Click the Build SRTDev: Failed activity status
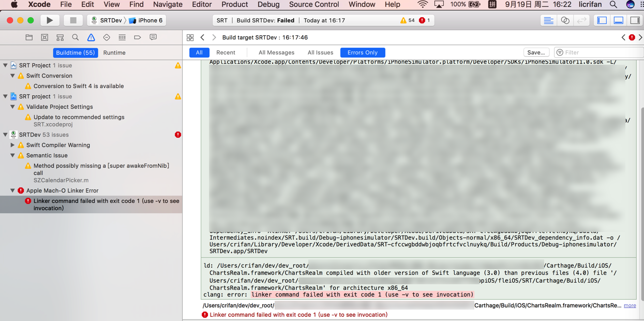This screenshot has height=321, width=644. (x=265, y=20)
